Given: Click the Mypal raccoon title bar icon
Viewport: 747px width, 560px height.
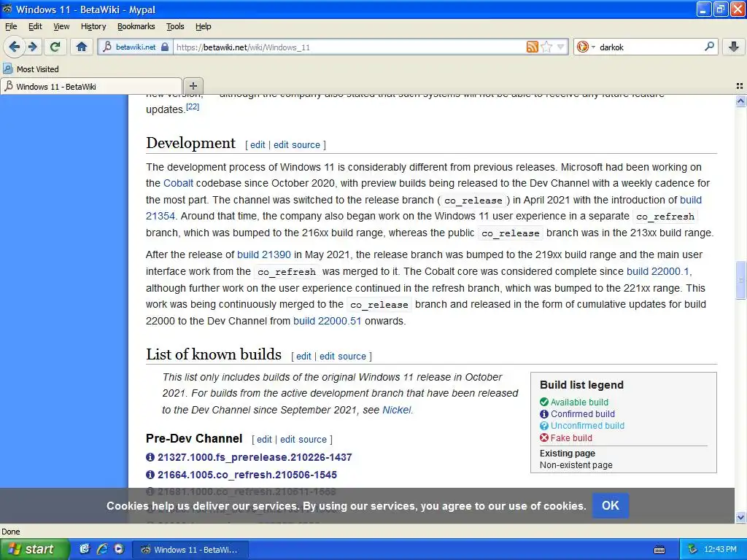Looking at the screenshot, I should 7,9.
